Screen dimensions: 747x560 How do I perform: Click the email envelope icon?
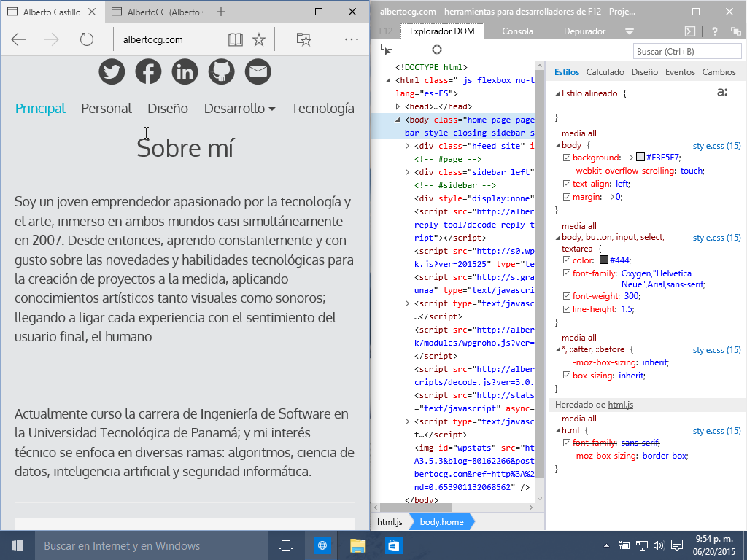point(258,71)
